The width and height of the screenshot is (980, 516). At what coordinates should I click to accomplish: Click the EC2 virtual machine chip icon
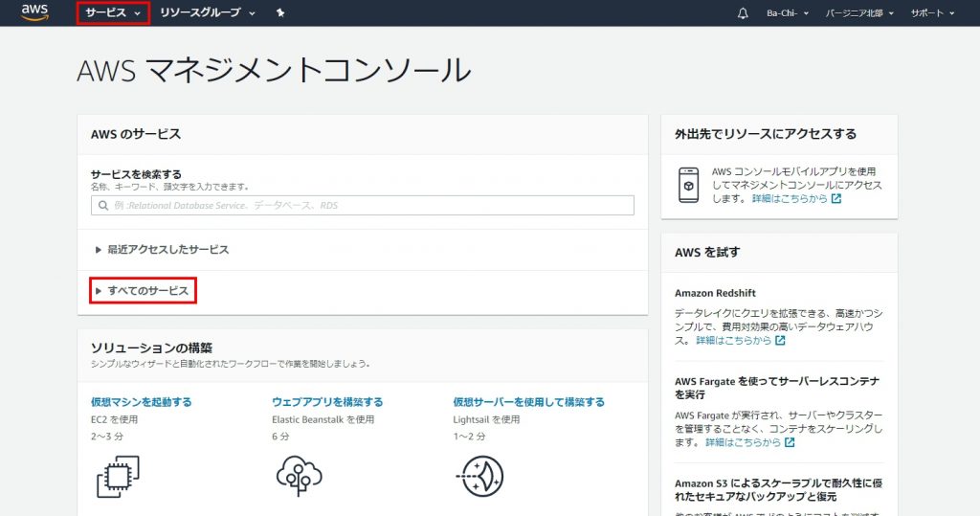(118, 477)
